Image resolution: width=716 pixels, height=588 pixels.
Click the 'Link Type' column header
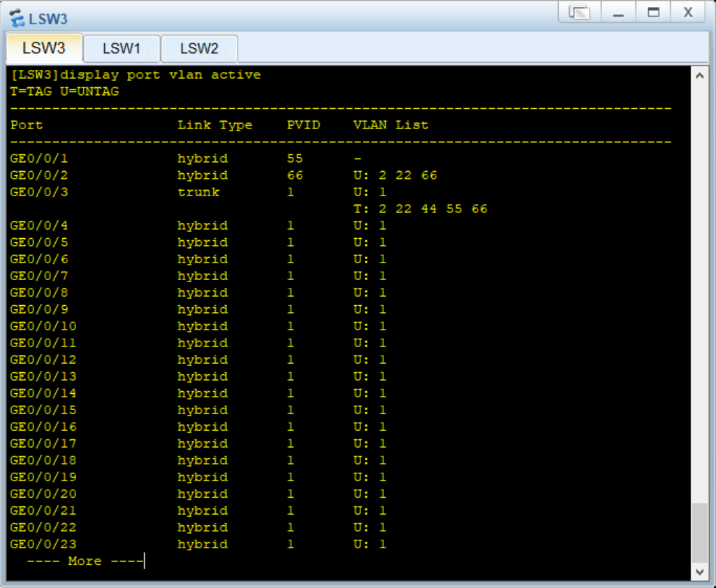click(214, 125)
